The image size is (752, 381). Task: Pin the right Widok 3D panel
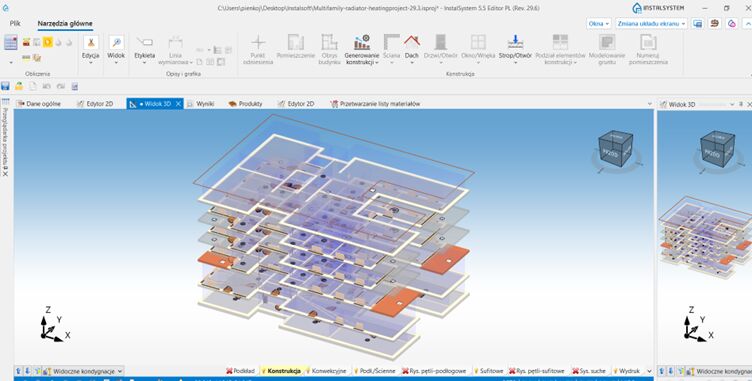pyautogui.click(x=741, y=104)
